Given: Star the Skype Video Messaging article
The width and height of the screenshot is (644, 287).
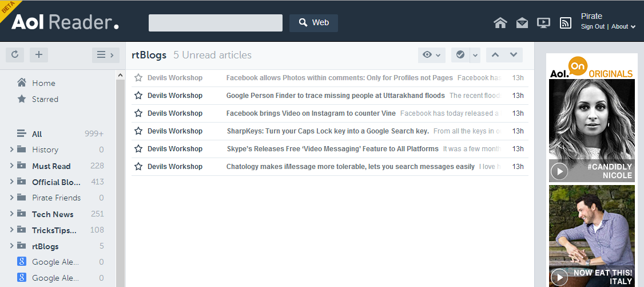Looking at the screenshot, I should [x=138, y=148].
